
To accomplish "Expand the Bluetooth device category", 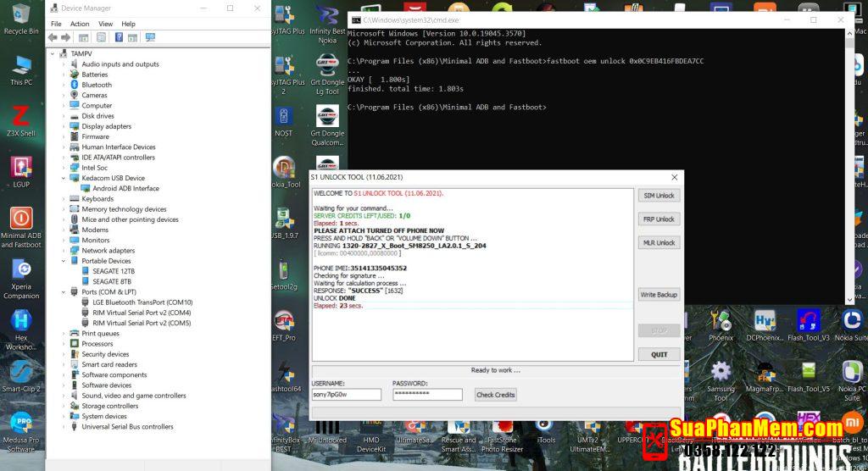I will point(64,85).
